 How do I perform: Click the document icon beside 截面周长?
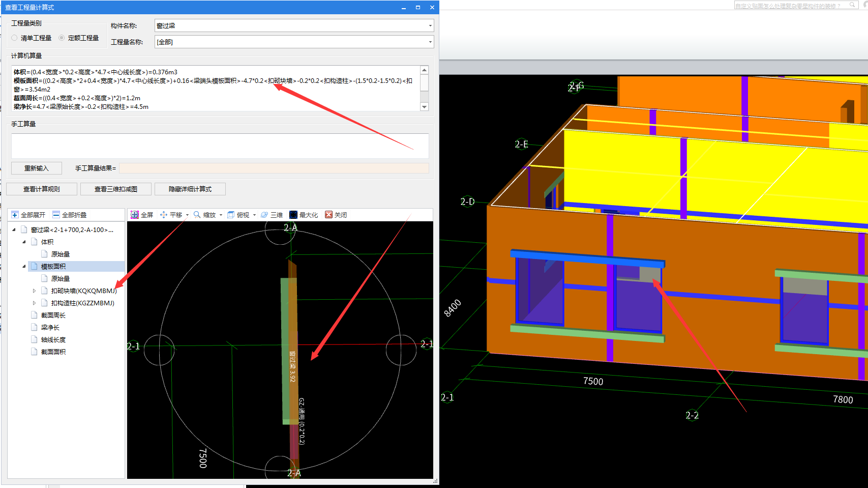(x=34, y=315)
